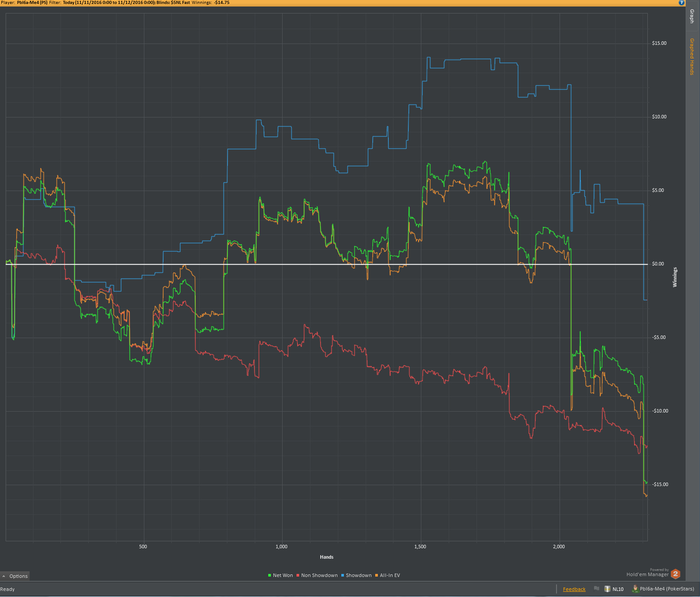Viewport: 700px width, 597px height.
Task: Click the 2,000 hands x-axis label
Action: tap(559, 547)
